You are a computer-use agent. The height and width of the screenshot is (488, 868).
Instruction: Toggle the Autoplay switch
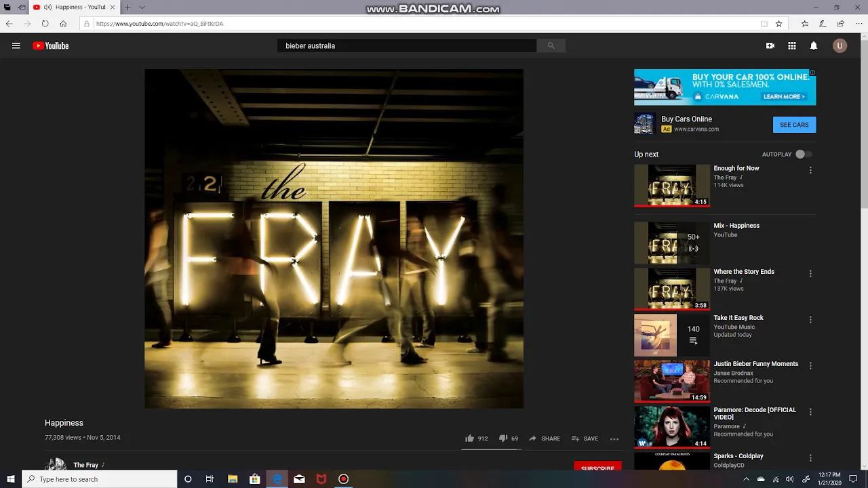tap(803, 155)
